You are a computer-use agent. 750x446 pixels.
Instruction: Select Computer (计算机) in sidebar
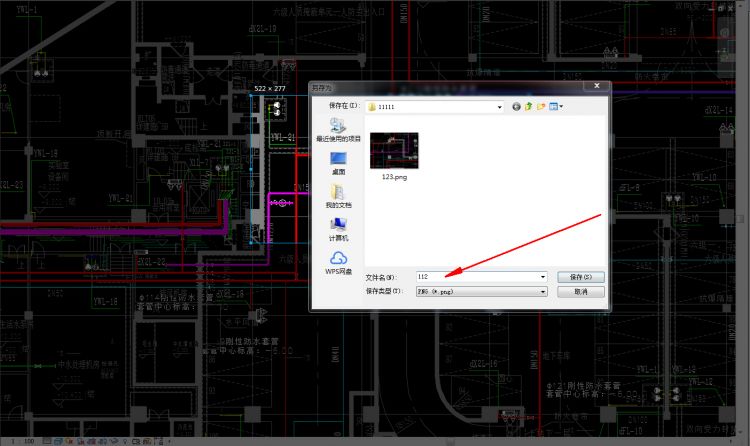338,229
